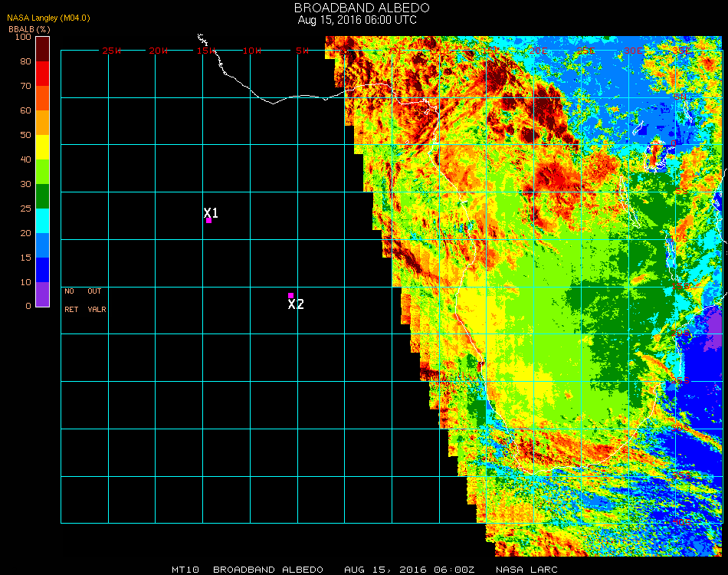Click the Aug 15, 2016 06:00 UTC timestamp
Screen dimensions: 728x575
[x=357, y=20]
